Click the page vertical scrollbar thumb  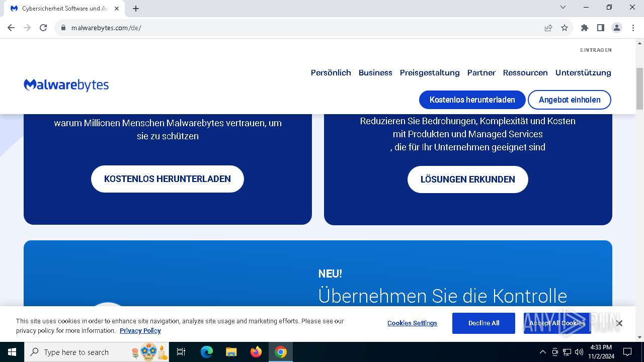point(639,89)
